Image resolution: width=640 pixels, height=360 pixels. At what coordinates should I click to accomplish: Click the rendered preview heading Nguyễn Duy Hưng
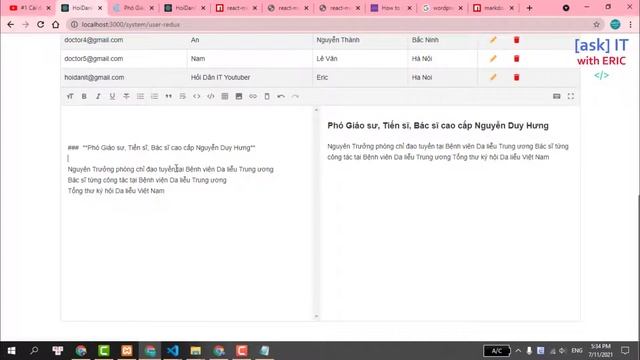pyautogui.click(x=438, y=125)
